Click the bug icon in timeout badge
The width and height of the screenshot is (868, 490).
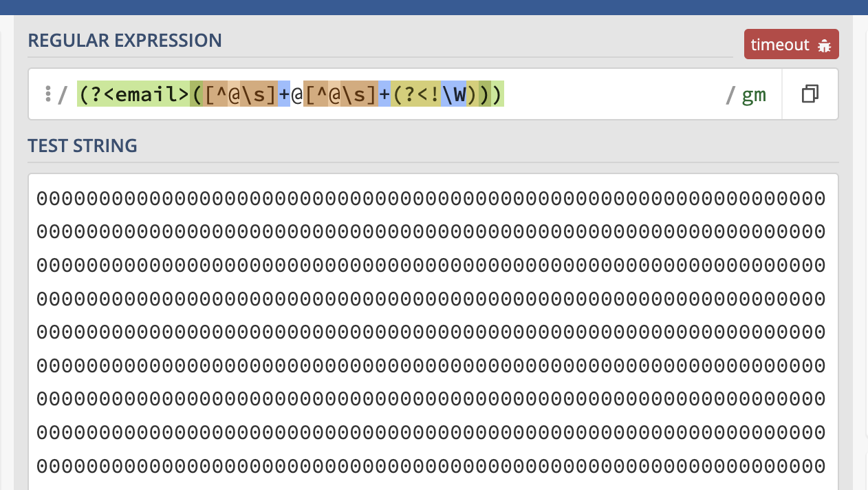coord(824,45)
